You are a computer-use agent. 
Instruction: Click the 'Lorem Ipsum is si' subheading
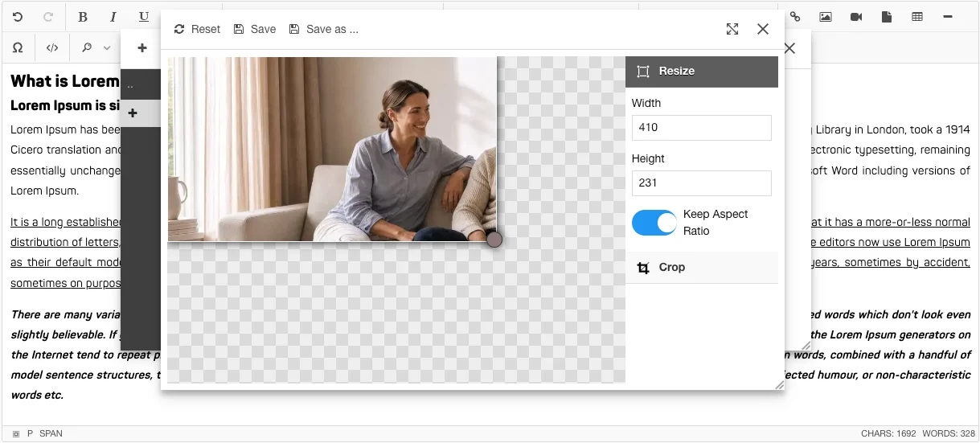[65, 105]
